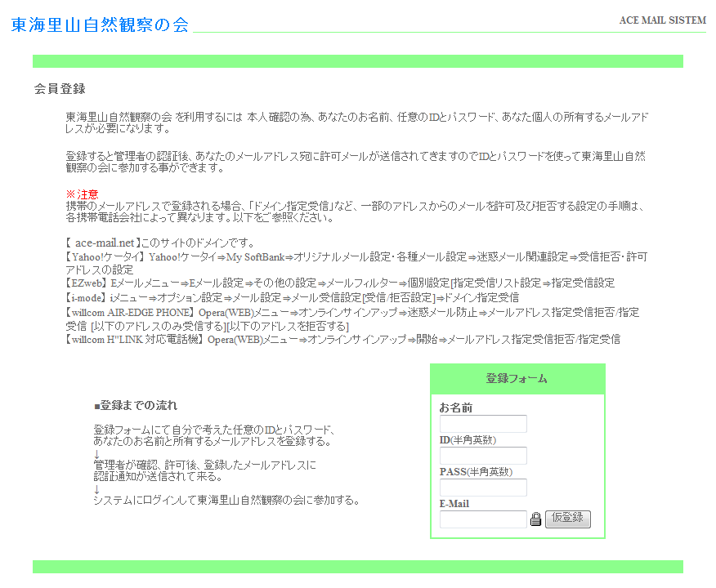716x588 pixels.
Task: Click the EZweb carrier label
Action: click(x=86, y=283)
